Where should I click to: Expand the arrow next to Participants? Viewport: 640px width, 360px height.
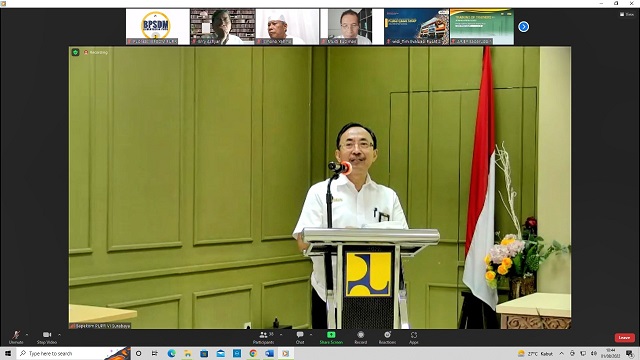click(281, 335)
